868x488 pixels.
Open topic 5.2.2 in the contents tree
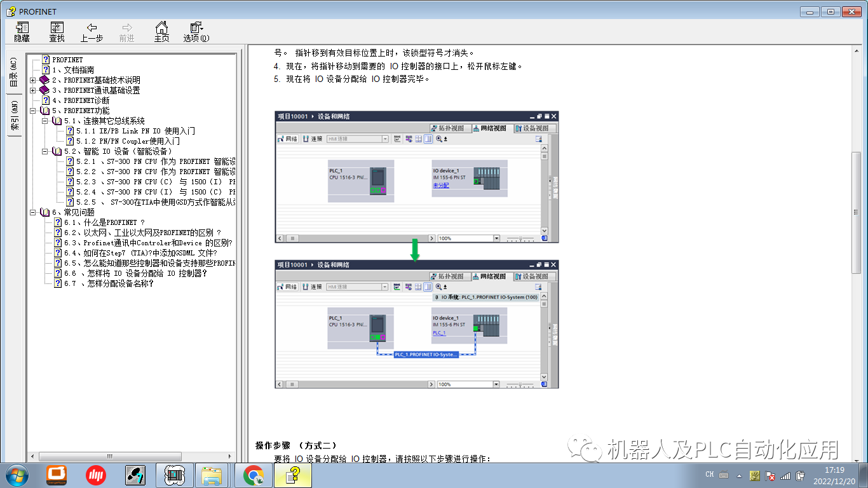[156, 172]
